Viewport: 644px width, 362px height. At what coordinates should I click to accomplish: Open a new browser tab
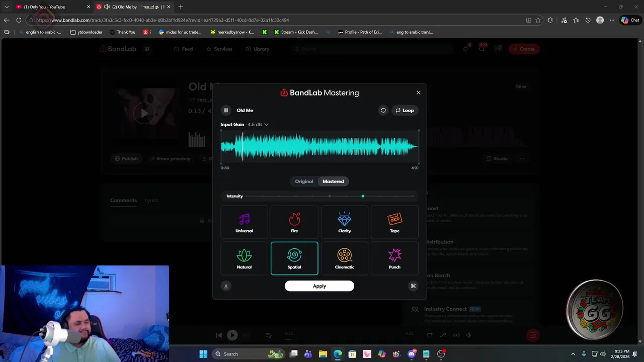pyautogui.click(x=181, y=7)
